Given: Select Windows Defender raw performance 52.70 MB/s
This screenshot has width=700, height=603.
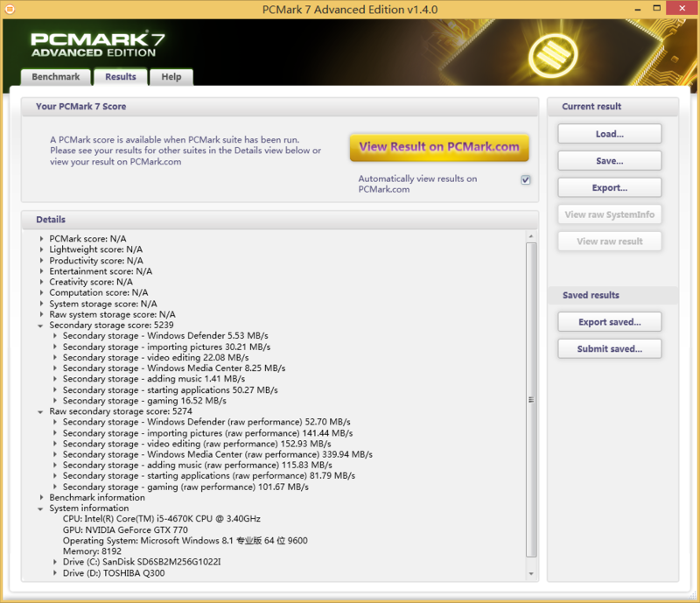Looking at the screenshot, I should (x=206, y=422).
